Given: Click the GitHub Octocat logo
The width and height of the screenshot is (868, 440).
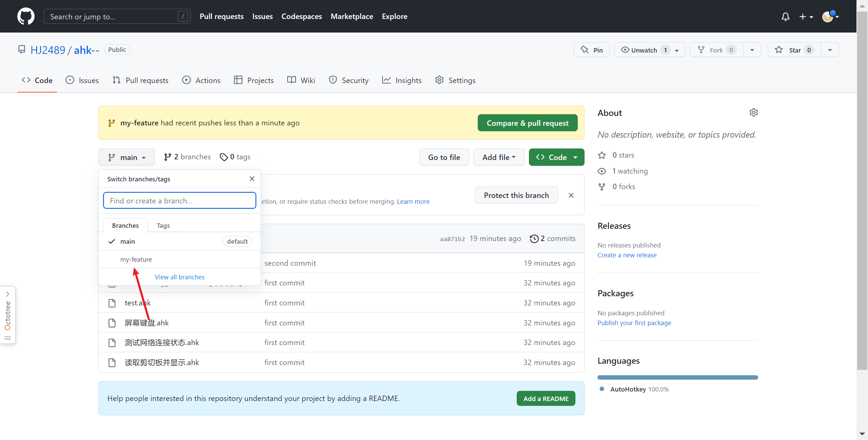Looking at the screenshot, I should (26, 16).
